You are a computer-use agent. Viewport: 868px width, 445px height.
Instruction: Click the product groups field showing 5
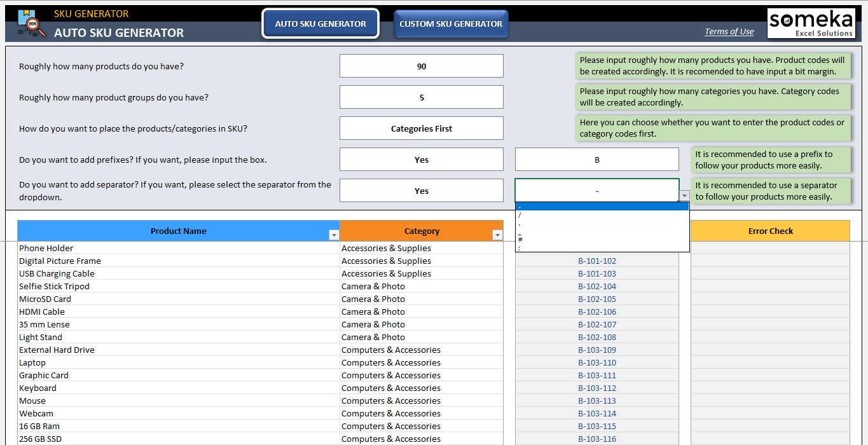(x=422, y=97)
